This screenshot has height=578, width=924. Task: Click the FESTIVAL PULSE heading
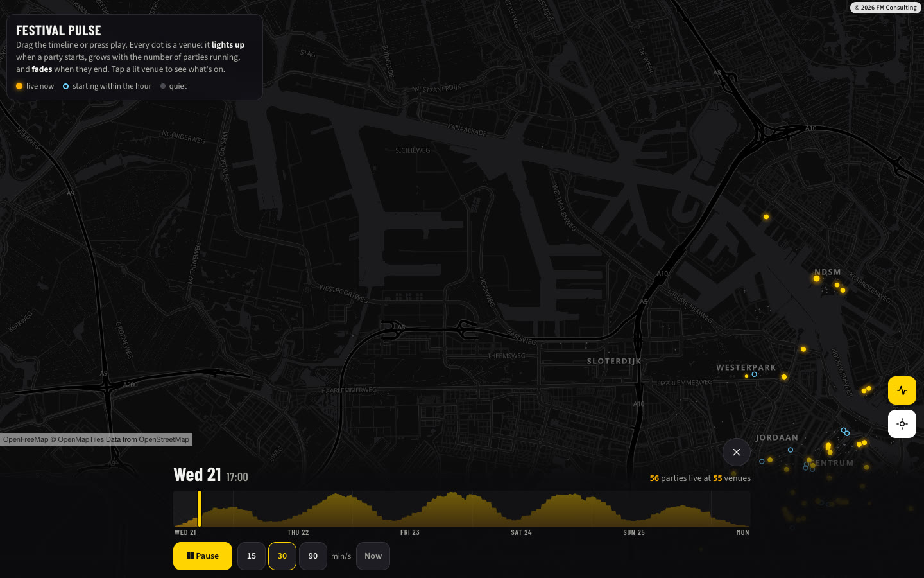58,31
